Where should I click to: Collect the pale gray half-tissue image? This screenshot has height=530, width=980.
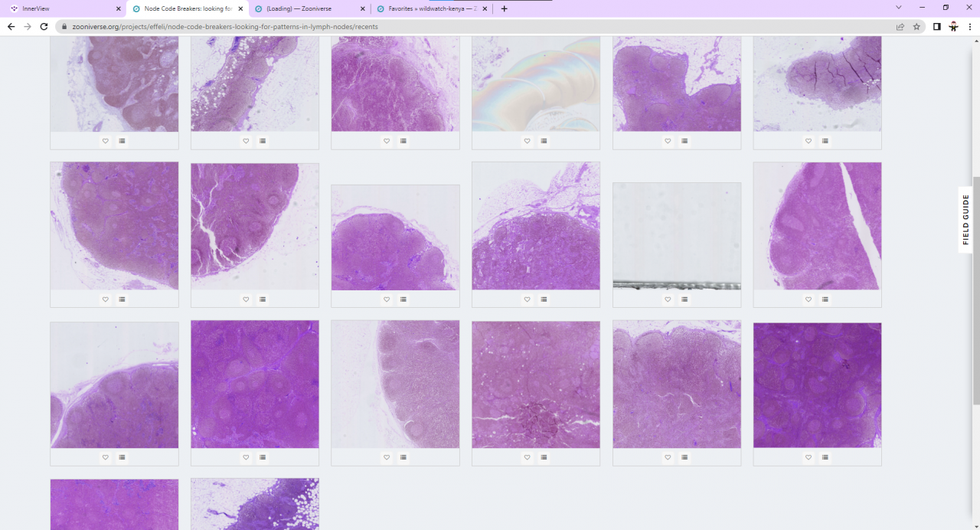(x=403, y=457)
